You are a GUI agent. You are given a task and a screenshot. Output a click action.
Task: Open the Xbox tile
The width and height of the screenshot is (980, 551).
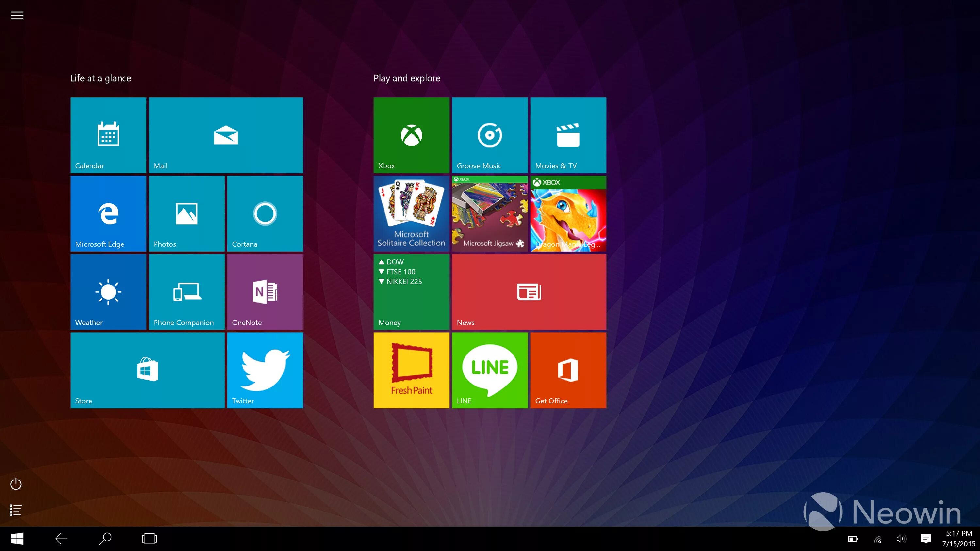[411, 135]
